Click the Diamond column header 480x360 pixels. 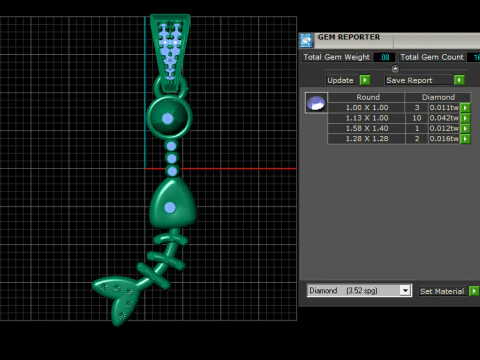438,97
